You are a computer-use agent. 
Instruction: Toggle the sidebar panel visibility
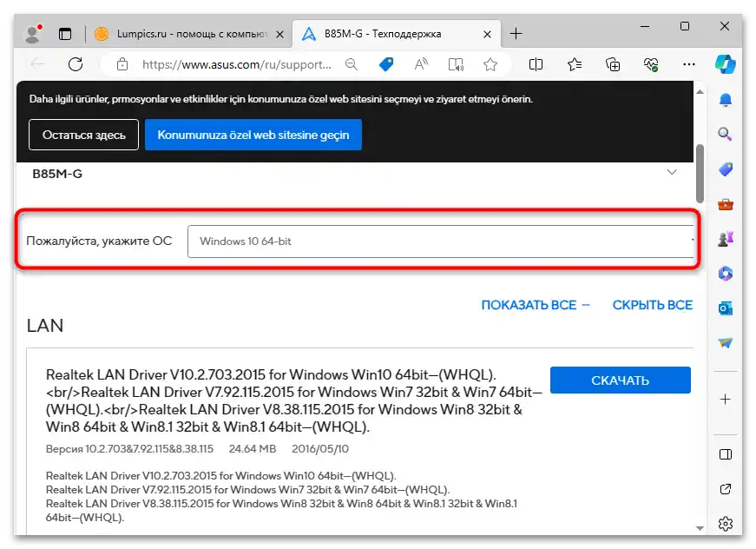pos(726,453)
